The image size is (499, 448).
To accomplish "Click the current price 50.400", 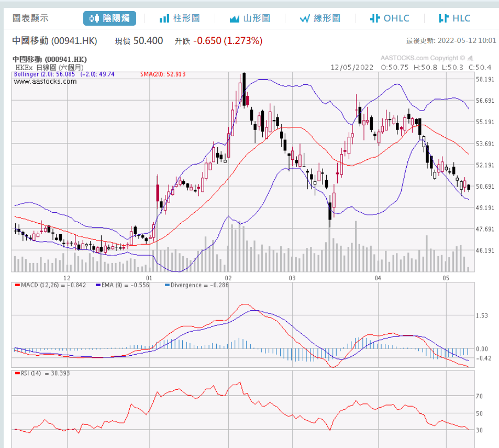I will [x=148, y=41].
